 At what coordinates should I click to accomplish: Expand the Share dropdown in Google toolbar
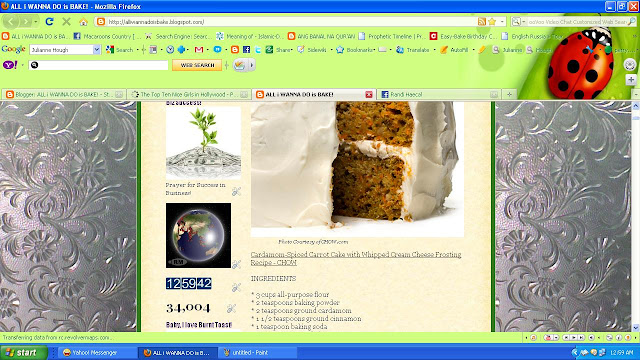tap(291, 50)
